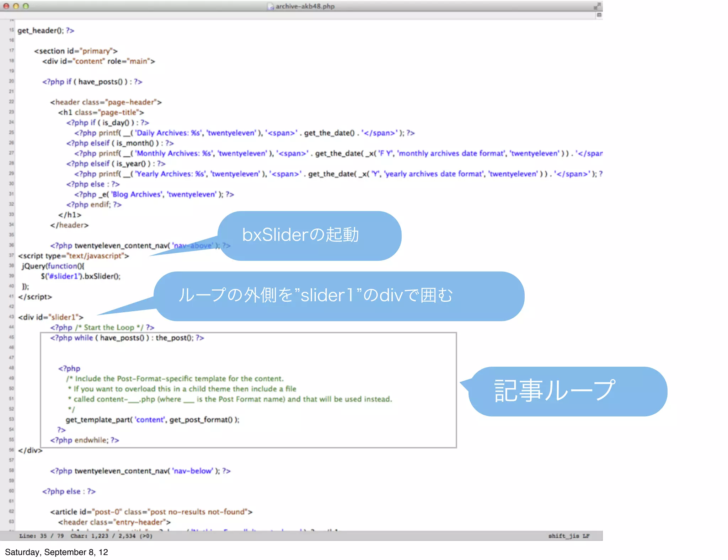Viewport: 728px width, 560px height.
Task: Click the article id="post-0" line
Action: point(151,512)
